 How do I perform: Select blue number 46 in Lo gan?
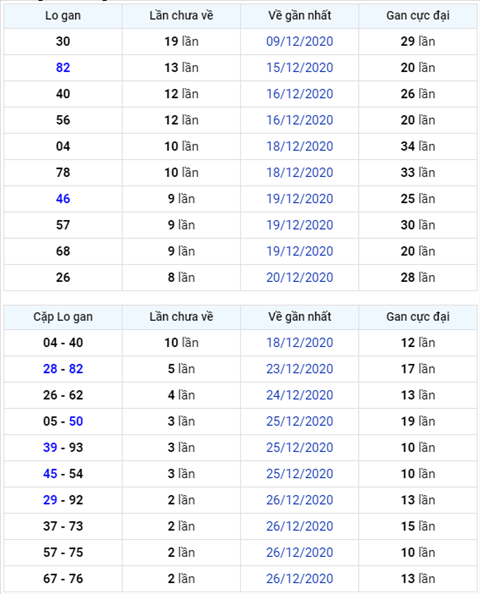pyautogui.click(x=63, y=199)
